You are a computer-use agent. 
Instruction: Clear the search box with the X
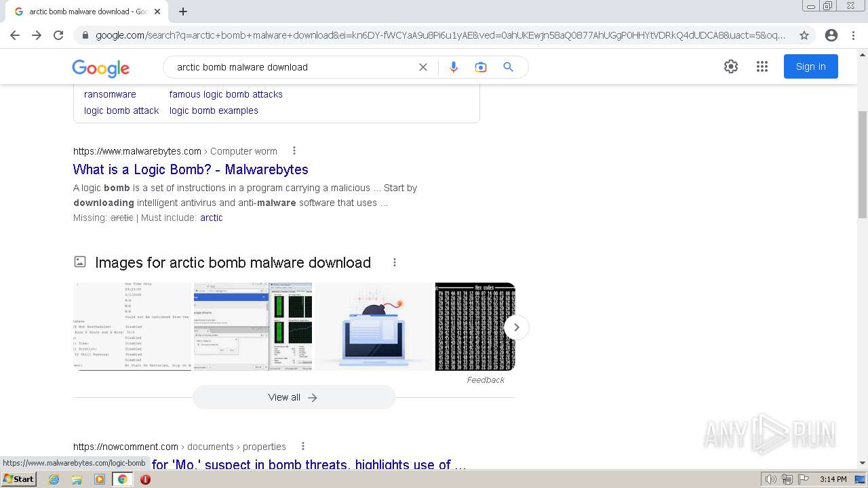pyautogui.click(x=423, y=67)
